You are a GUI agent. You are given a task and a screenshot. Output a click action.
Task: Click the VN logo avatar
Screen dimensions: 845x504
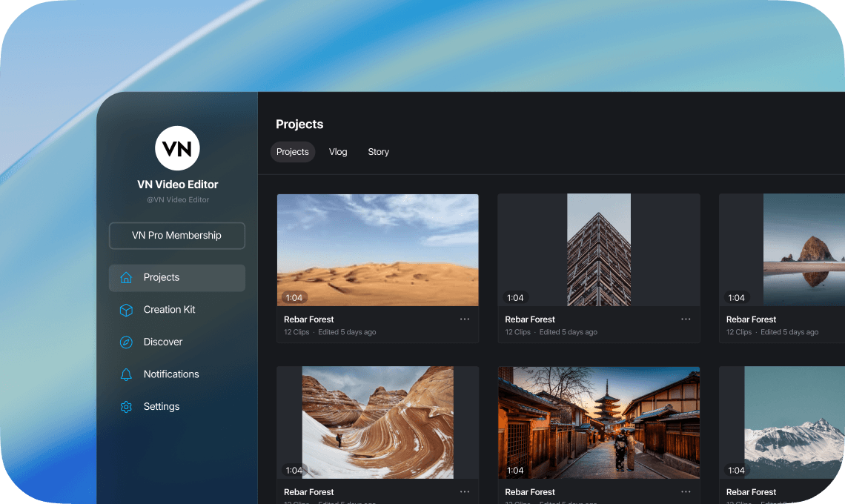[177, 148]
